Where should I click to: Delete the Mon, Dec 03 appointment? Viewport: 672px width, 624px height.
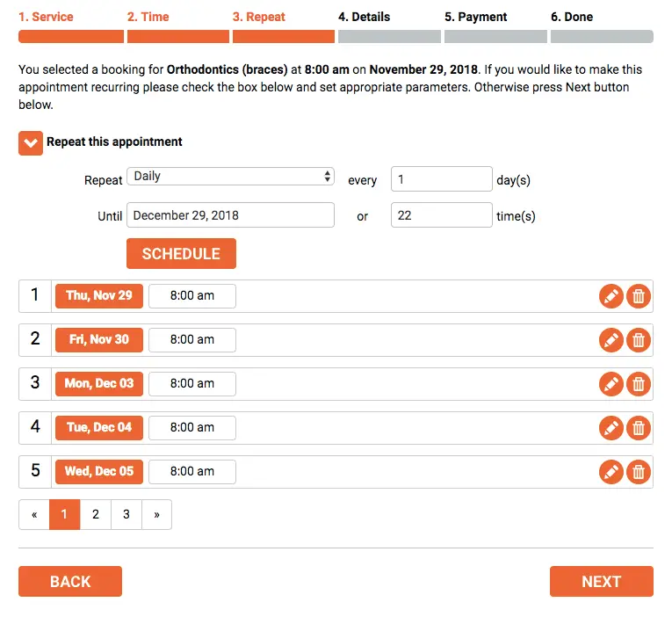638,384
